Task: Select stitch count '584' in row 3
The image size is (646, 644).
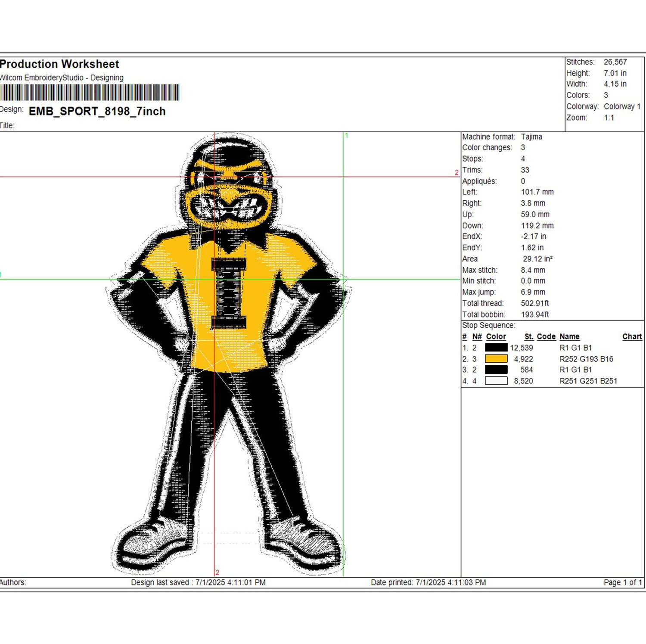Action: click(527, 370)
